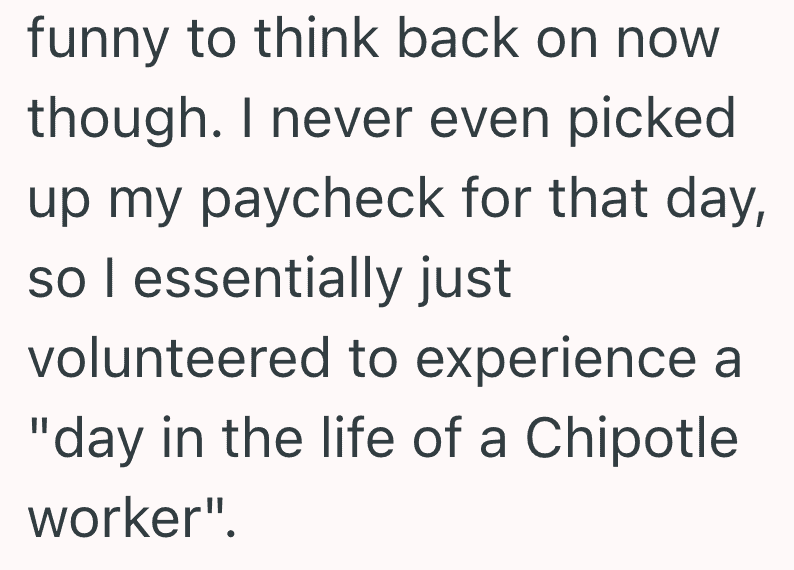Click the word "volunteered" in the text

pyautogui.click(x=178, y=357)
